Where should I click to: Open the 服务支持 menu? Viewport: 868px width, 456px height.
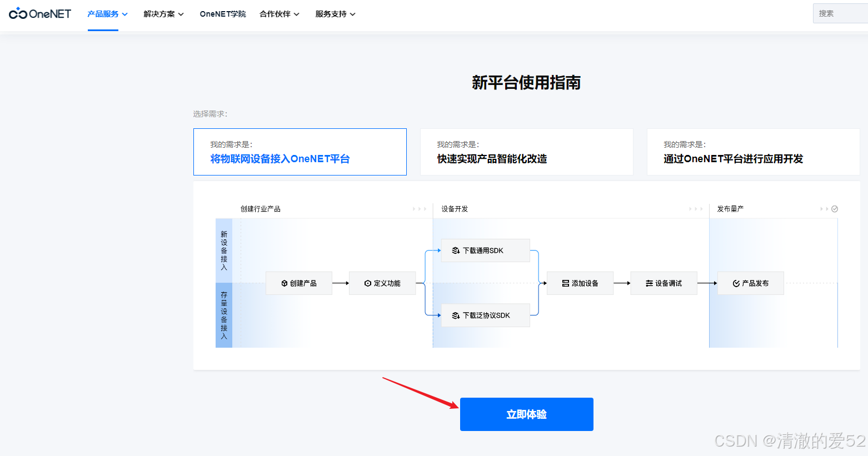click(331, 14)
